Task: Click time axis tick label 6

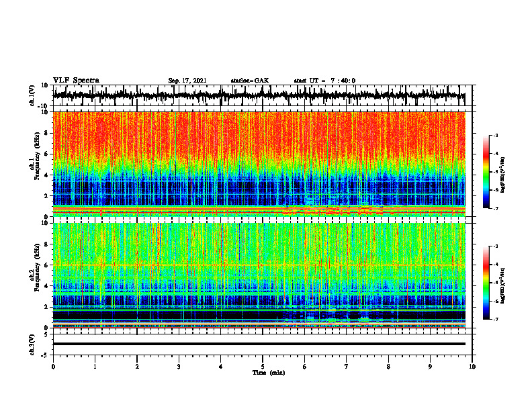Action: pyautogui.click(x=305, y=367)
